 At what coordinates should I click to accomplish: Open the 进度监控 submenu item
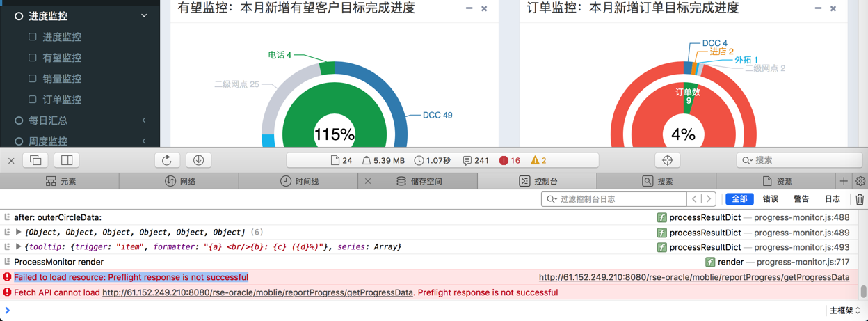point(62,36)
